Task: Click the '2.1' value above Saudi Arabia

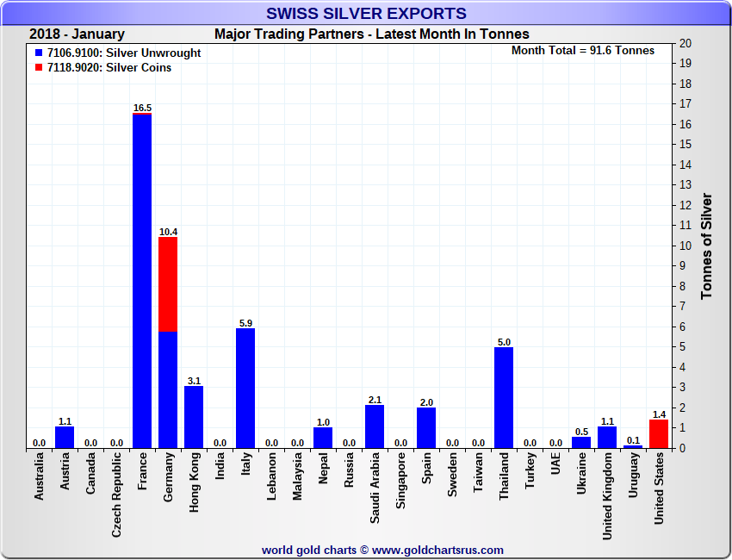Action: [x=375, y=400]
